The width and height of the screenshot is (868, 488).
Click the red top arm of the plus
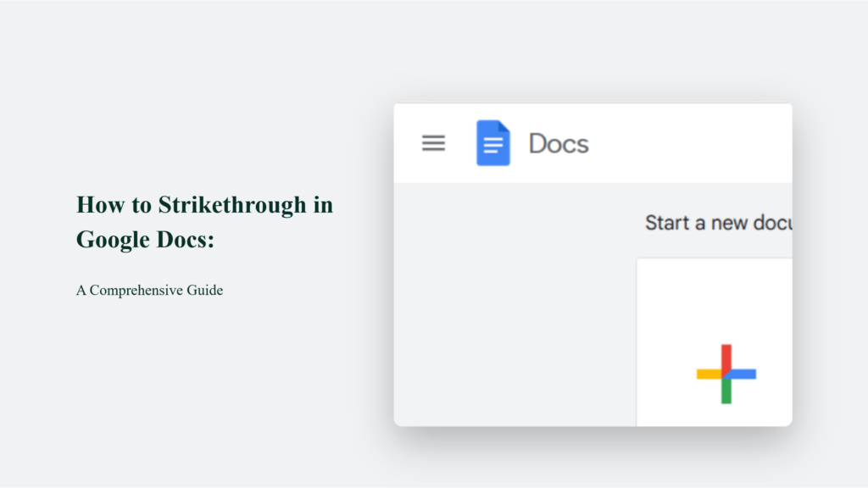coord(726,356)
